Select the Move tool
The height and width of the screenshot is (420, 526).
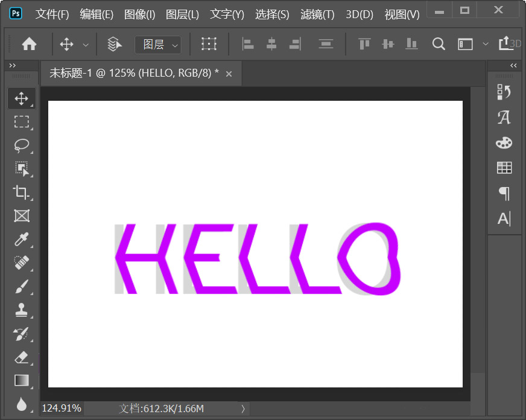coord(21,98)
